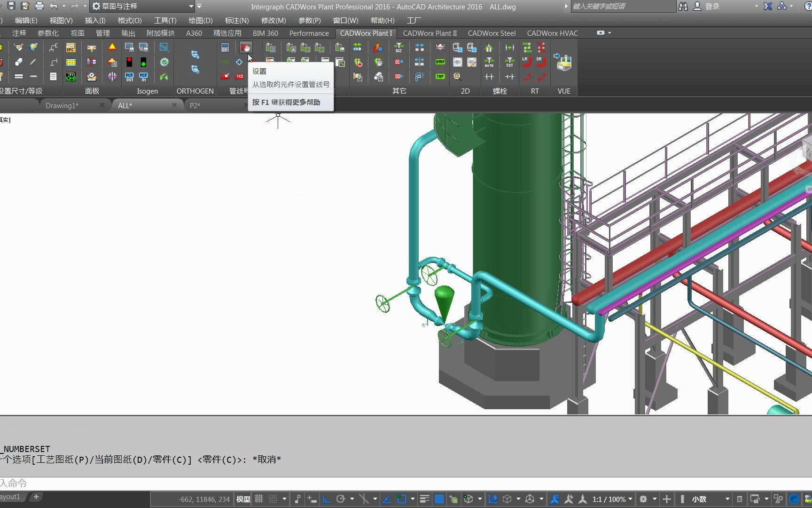The height and width of the screenshot is (508, 812).
Task: Switch to the CADWorx Steel ribbon tab
Action: (492, 33)
